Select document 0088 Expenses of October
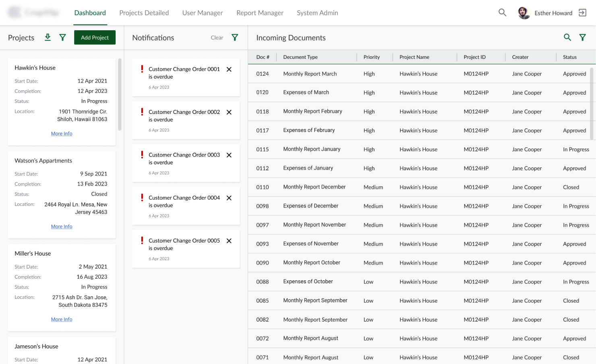The width and height of the screenshot is (596, 364). (422, 282)
